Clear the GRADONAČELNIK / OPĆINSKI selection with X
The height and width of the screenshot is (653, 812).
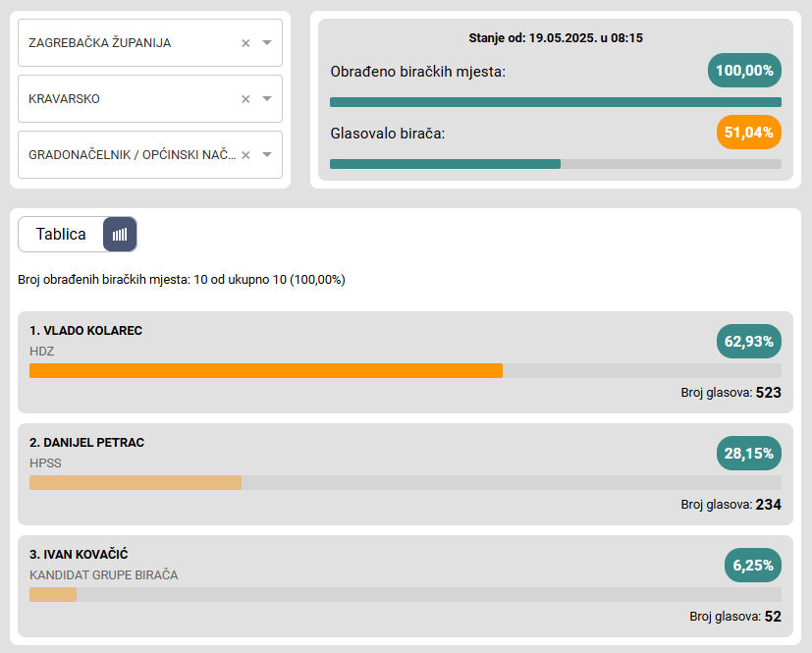[245, 155]
